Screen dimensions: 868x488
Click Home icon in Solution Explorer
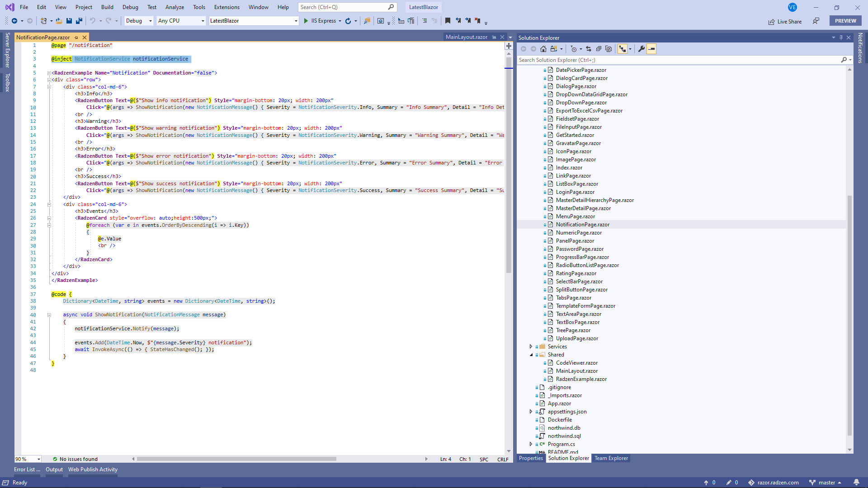point(543,49)
